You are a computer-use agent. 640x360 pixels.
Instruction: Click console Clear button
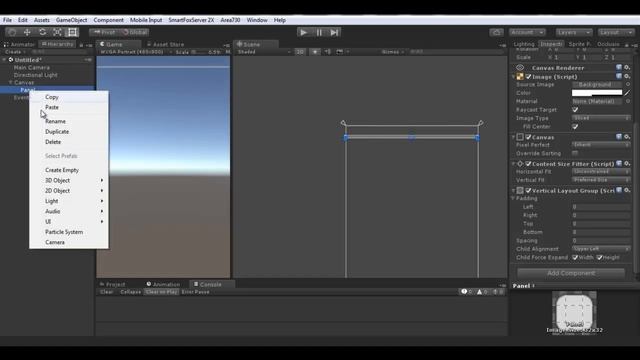coord(107,292)
